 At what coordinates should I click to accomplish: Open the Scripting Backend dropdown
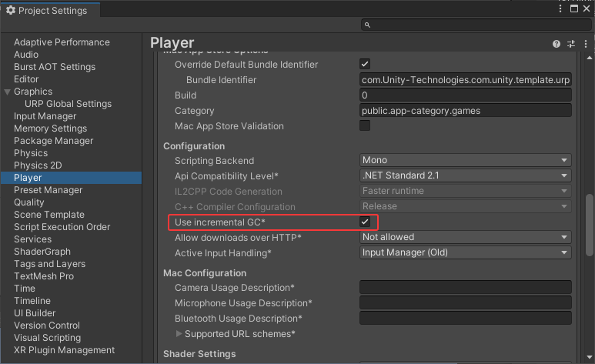click(465, 160)
